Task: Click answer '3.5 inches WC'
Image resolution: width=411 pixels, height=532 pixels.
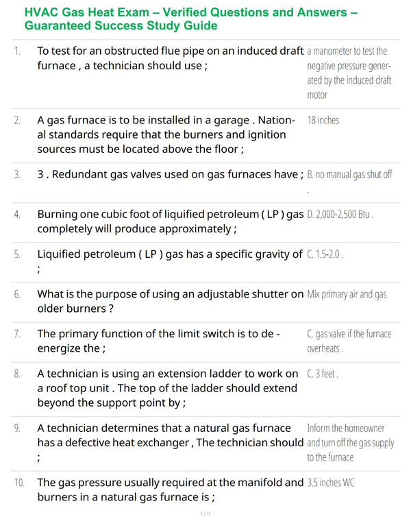Action: point(331,483)
